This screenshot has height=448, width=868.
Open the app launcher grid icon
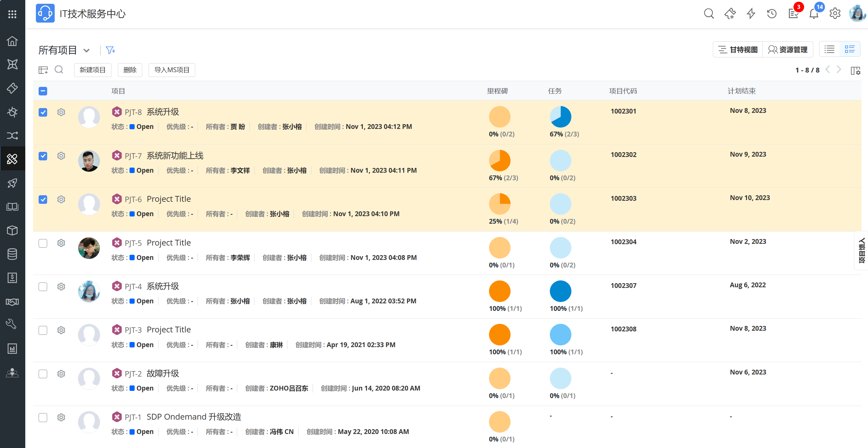click(12, 14)
